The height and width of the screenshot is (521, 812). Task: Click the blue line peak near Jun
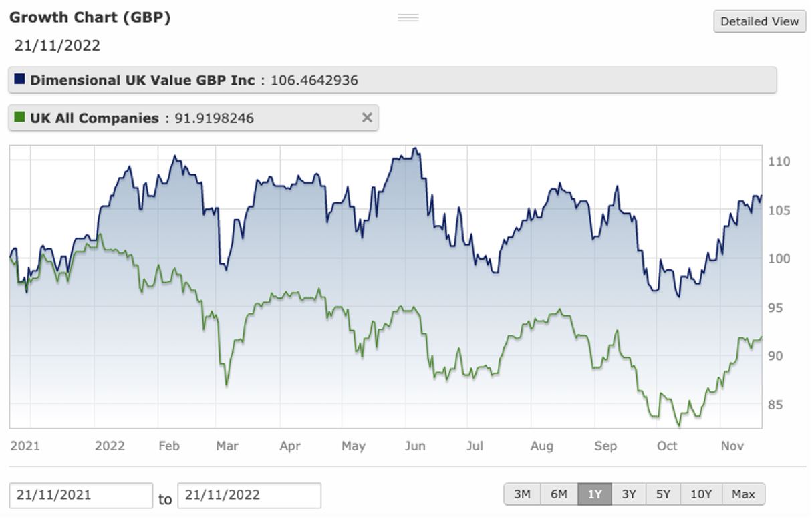(416, 149)
